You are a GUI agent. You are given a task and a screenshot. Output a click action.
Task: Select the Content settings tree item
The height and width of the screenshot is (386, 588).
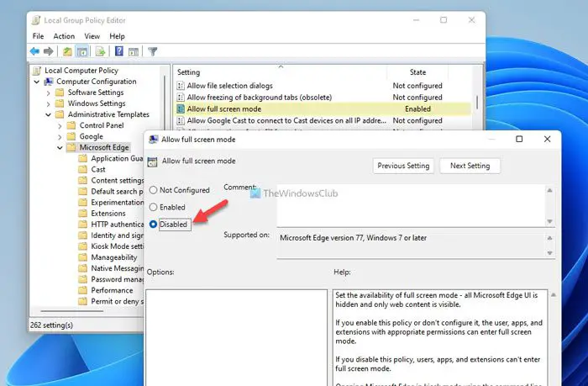point(117,180)
